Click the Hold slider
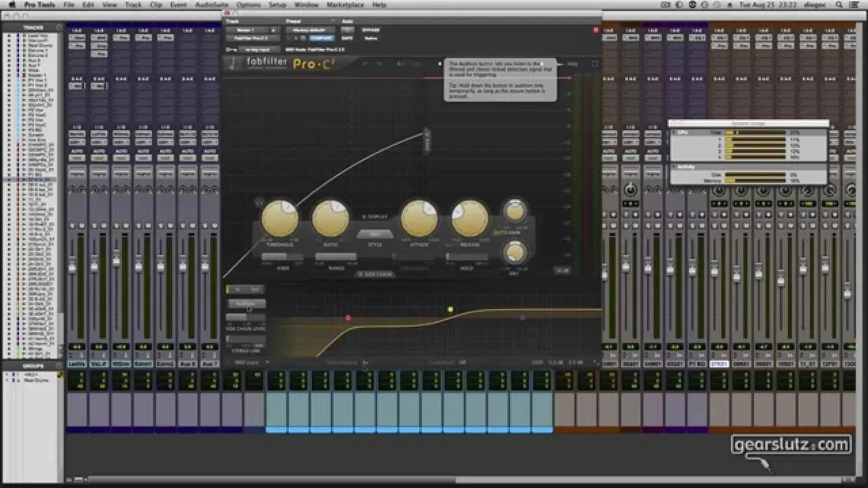The image size is (868, 488). pyautogui.click(x=467, y=257)
